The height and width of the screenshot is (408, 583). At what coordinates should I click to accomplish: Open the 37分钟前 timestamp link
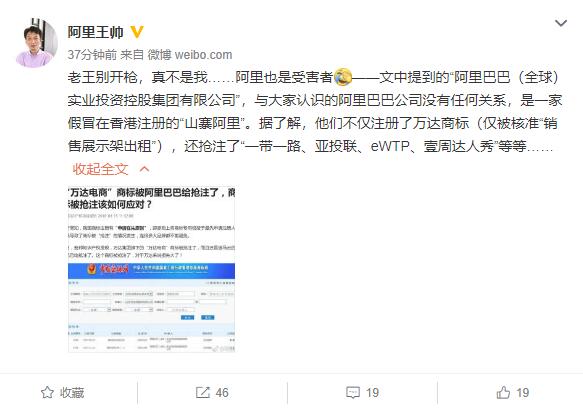pos(92,55)
